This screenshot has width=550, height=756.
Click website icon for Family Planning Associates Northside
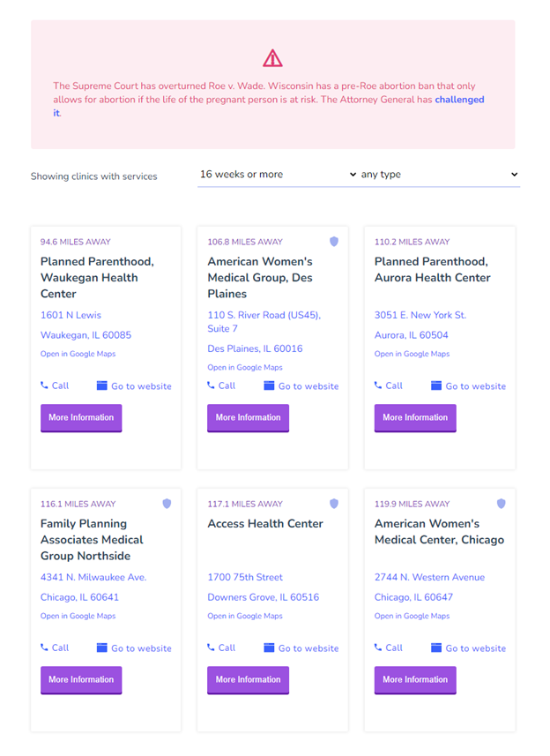click(101, 647)
